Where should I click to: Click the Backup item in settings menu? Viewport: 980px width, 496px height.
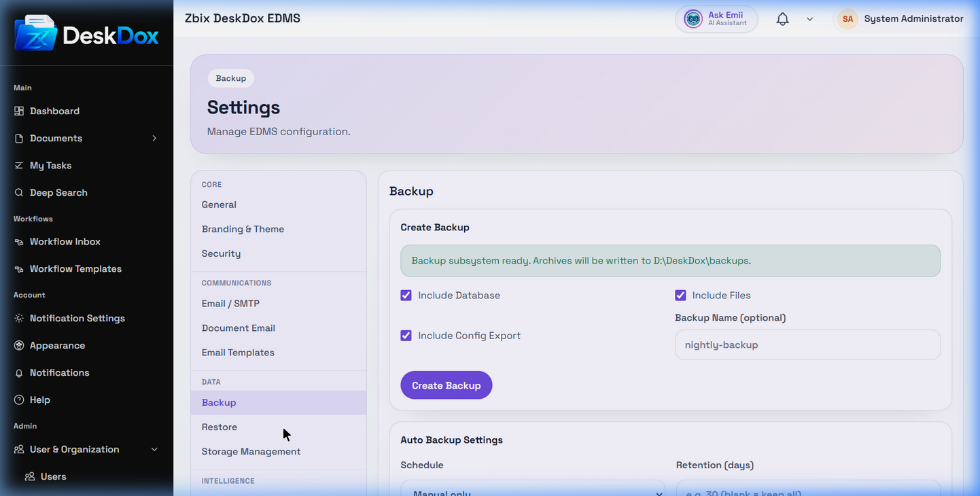[279, 403]
